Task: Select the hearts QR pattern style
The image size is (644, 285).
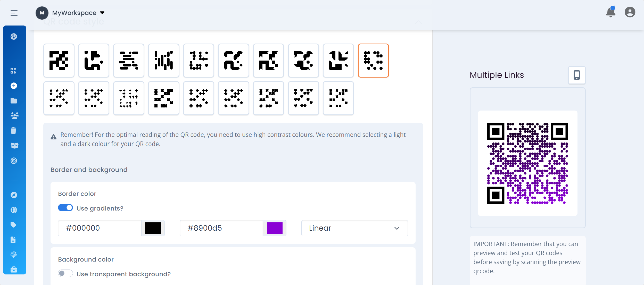Action: point(303,98)
